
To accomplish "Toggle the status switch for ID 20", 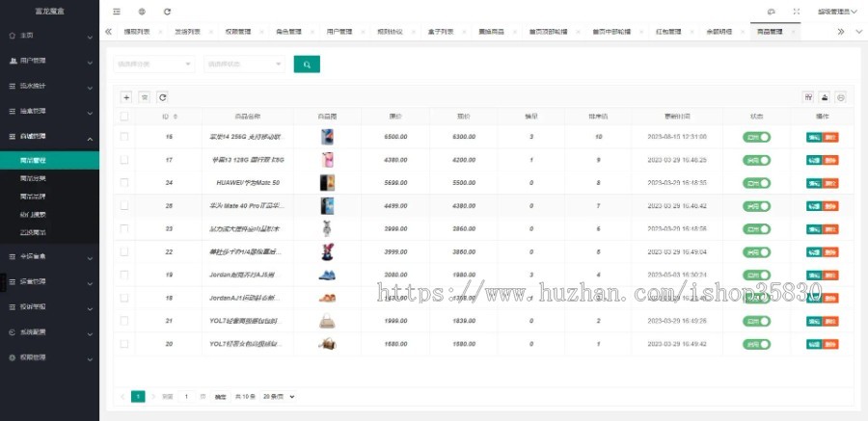I will pyautogui.click(x=756, y=344).
